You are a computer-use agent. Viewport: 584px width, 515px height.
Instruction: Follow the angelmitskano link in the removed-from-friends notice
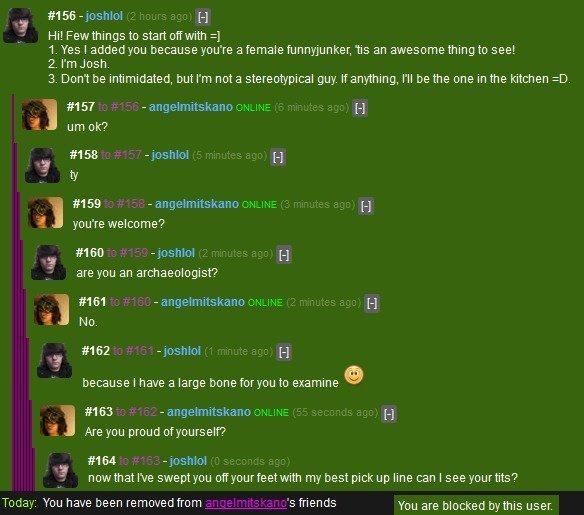(246, 503)
